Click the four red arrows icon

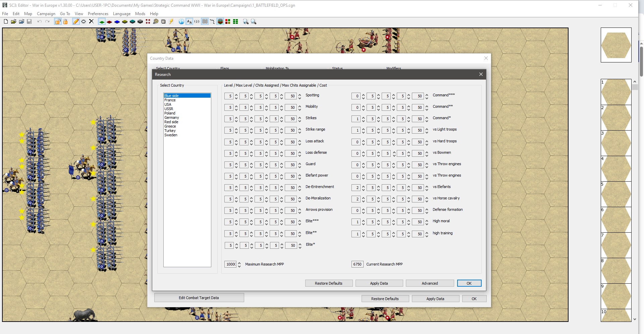pos(148,21)
